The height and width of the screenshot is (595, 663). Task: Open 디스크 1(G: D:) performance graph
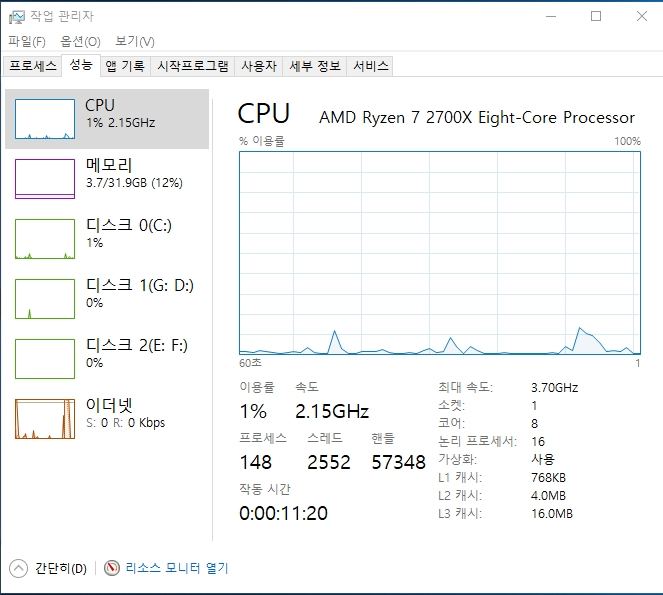point(45,299)
